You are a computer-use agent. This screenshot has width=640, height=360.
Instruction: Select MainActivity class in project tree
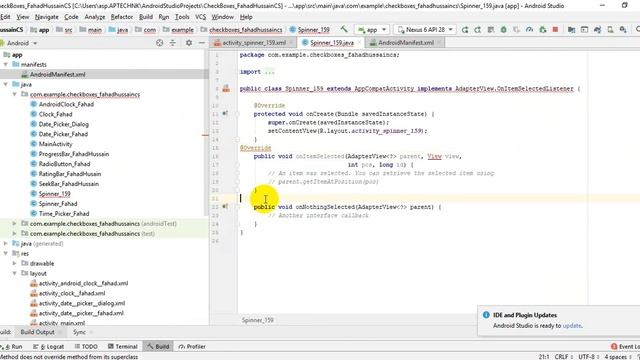(x=55, y=144)
